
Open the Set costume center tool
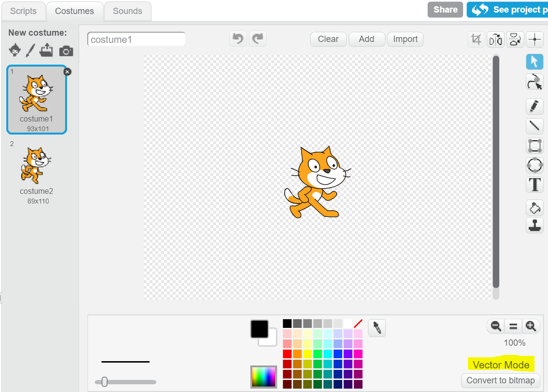tap(534, 40)
